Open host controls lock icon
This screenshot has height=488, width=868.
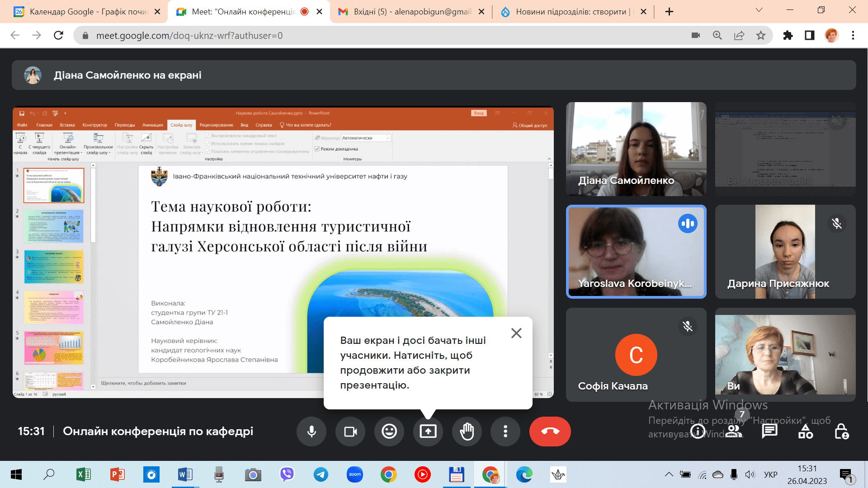point(841,432)
